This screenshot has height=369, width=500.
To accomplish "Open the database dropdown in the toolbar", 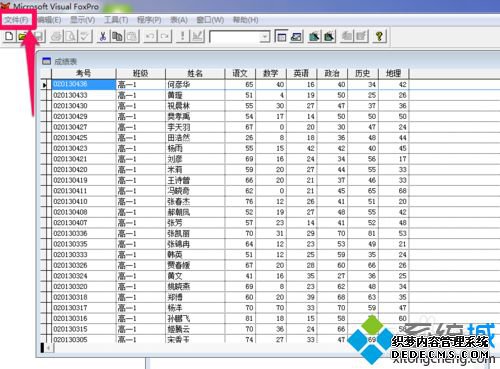I will (x=265, y=36).
